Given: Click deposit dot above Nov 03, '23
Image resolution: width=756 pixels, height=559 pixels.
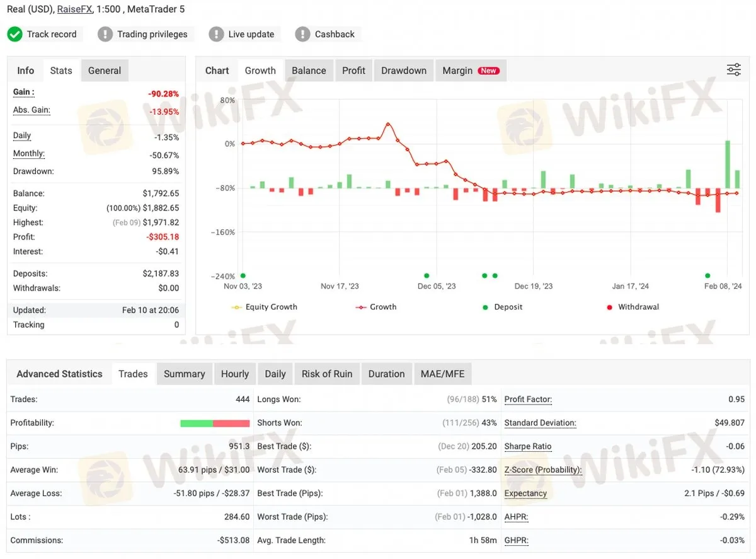Looking at the screenshot, I should (x=243, y=275).
